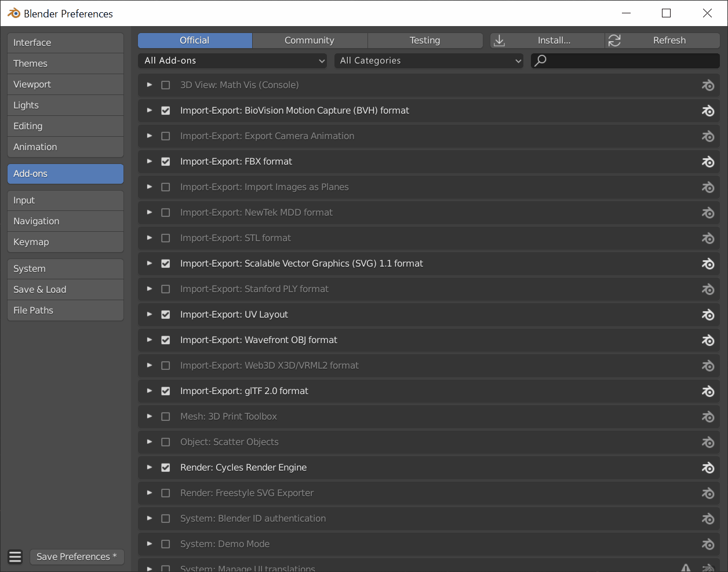Go to the Themes preferences section
The width and height of the screenshot is (728, 572).
(65, 64)
